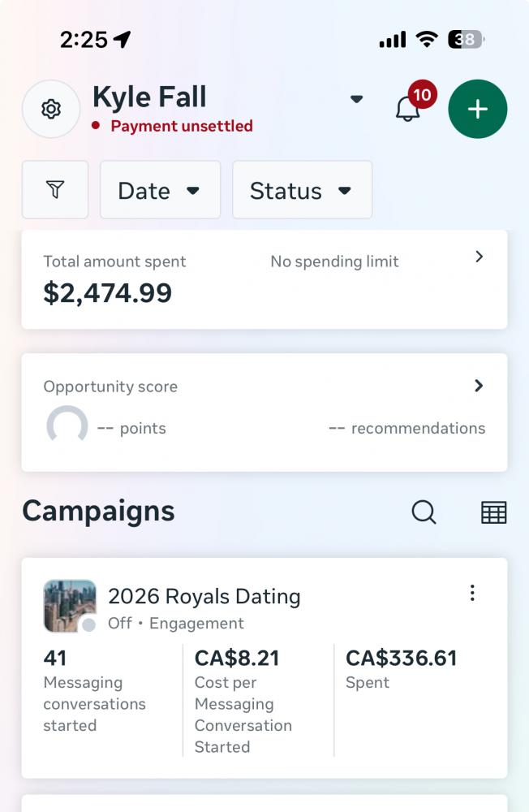
Task: Select the Messaging conversations started metric
Action: tap(94, 692)
